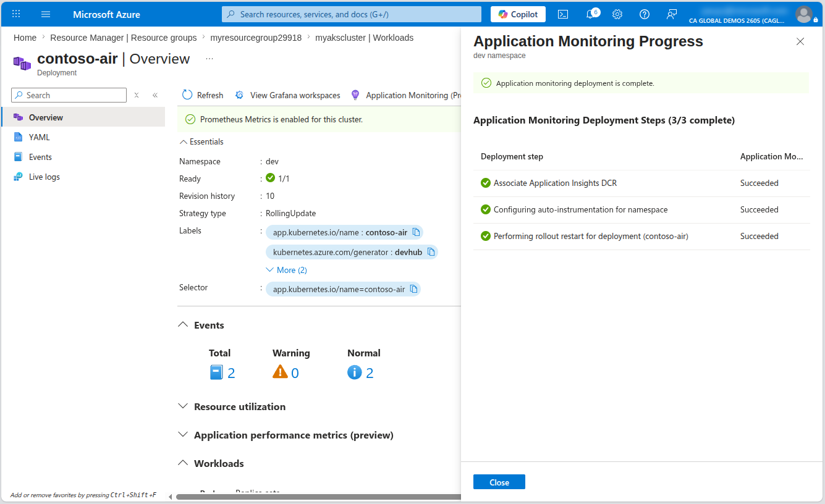Expand More (2) labels
The height and width of the screenshot is (504, 825).
(x=286, y=270)
